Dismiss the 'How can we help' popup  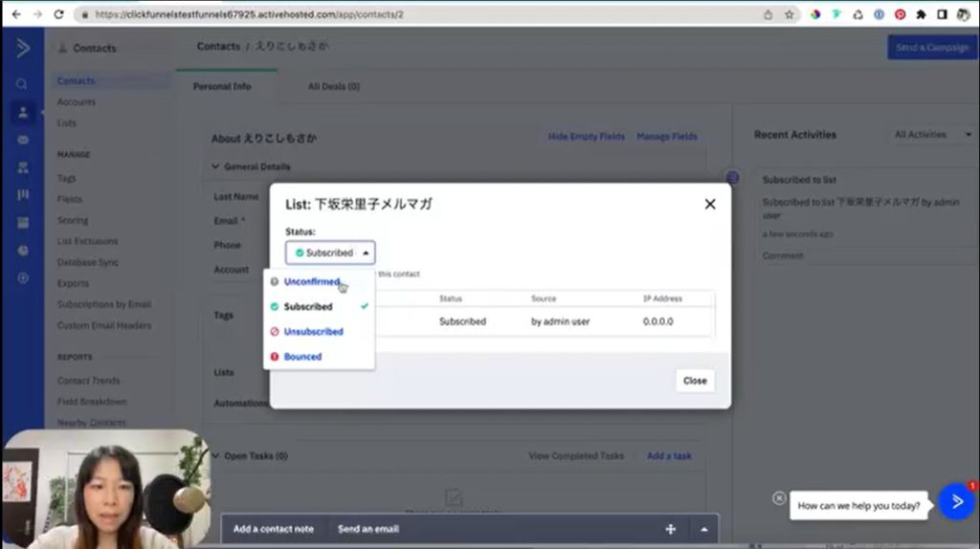click(x=779, y=498)
